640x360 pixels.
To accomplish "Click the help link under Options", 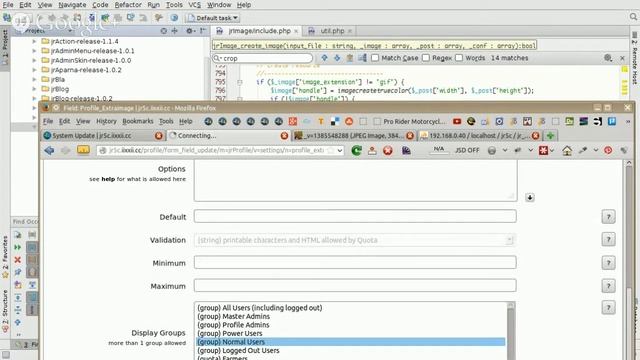I will (108, 179).
